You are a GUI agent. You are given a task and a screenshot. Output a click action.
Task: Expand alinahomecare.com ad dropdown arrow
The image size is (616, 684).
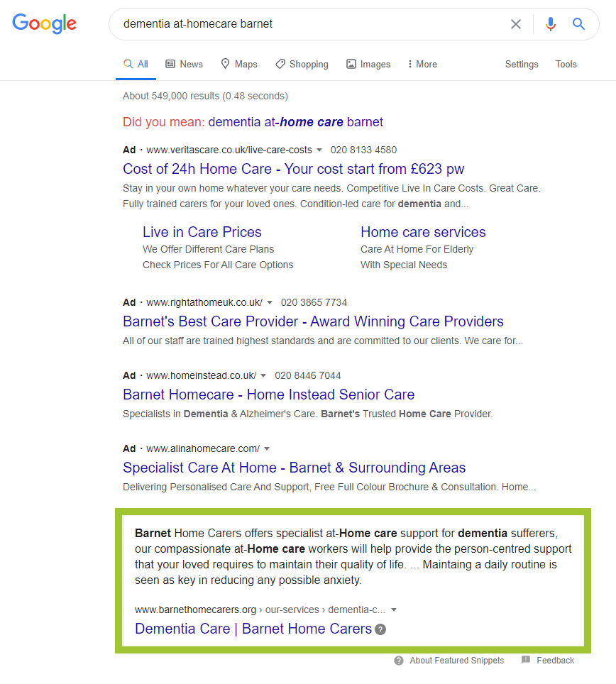tap(267, 449)
